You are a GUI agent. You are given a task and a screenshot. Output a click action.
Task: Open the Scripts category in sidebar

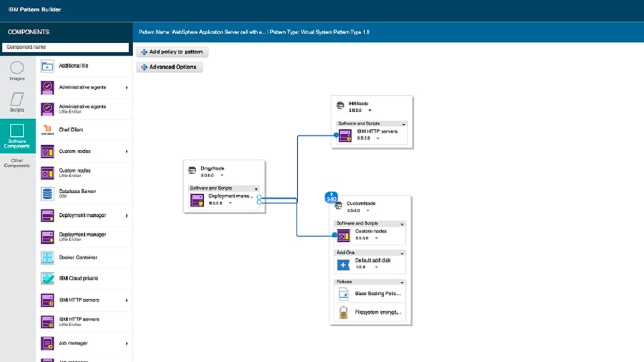tap(17, 102)
